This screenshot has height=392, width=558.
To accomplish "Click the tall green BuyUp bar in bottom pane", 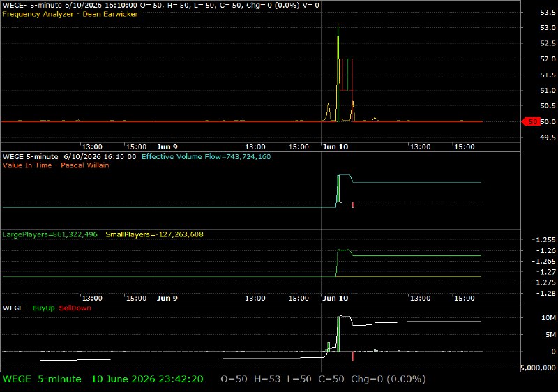I will tap(338, 333).
